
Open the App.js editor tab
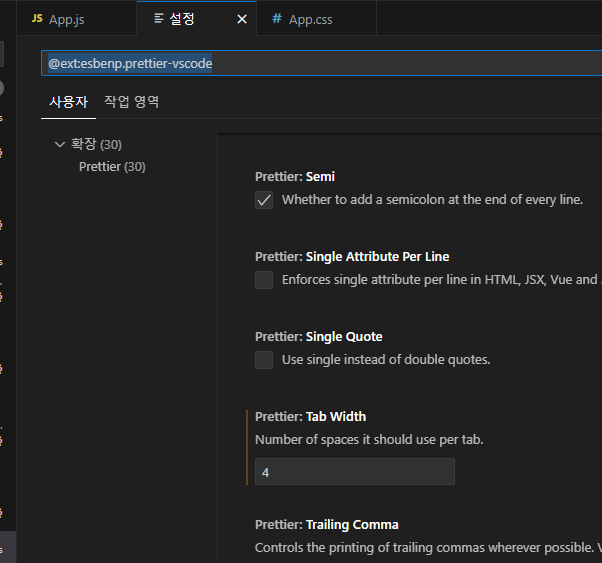pyautogui.click(x=76, y=18)
